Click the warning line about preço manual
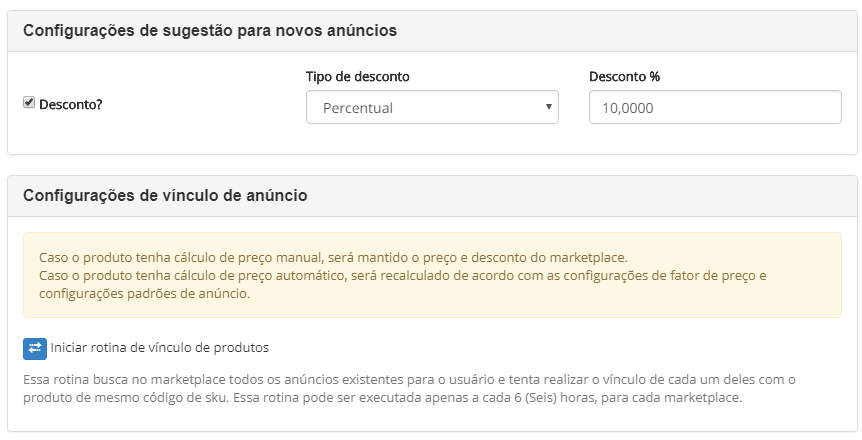 coord(333,257)
